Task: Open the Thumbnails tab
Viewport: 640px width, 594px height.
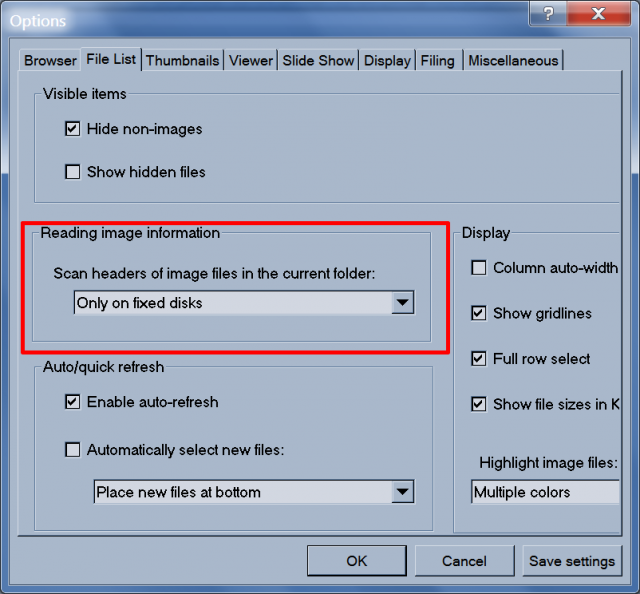Action: tap(182, 61)
